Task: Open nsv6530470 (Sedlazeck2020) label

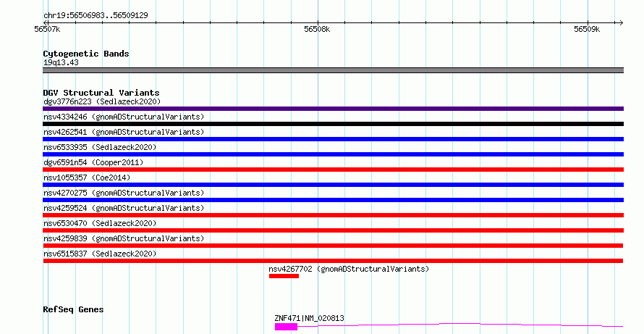Action: [100, 223]
